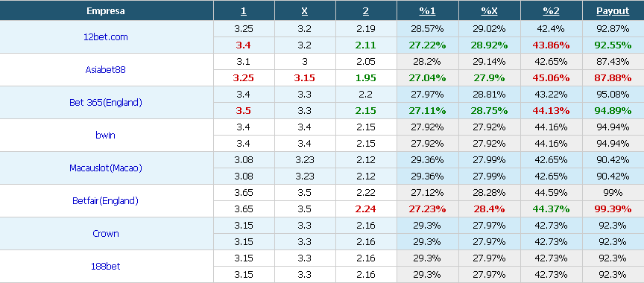Open the 12bet.com company link
644x283 pixels.
[x=106, y=37]
